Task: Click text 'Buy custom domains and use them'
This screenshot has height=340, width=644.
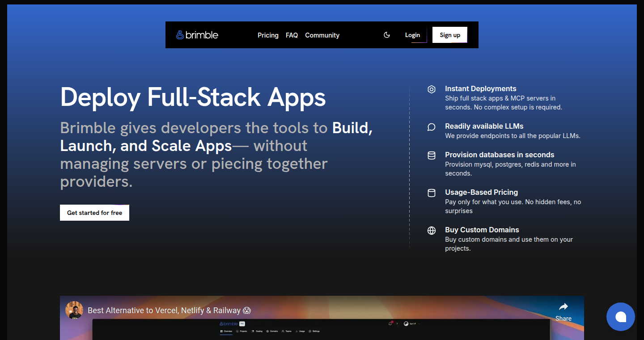Action: click(x=496, y=239)
